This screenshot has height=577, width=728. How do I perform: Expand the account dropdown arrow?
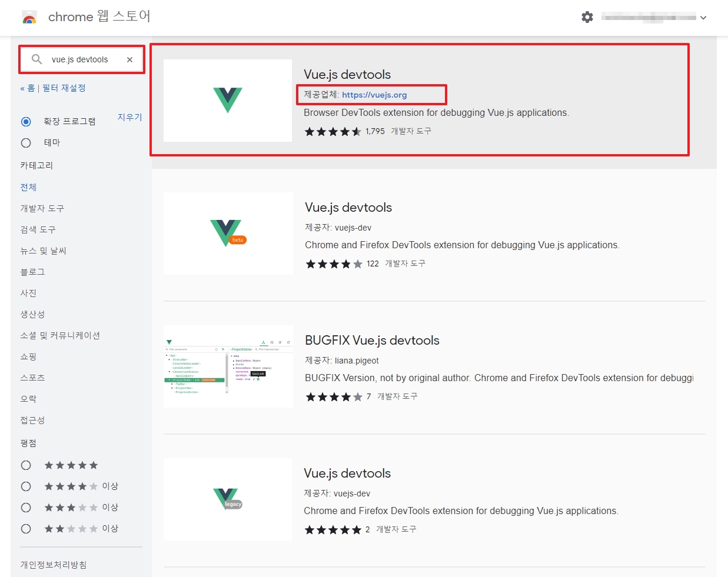click(x=703, y=18)
